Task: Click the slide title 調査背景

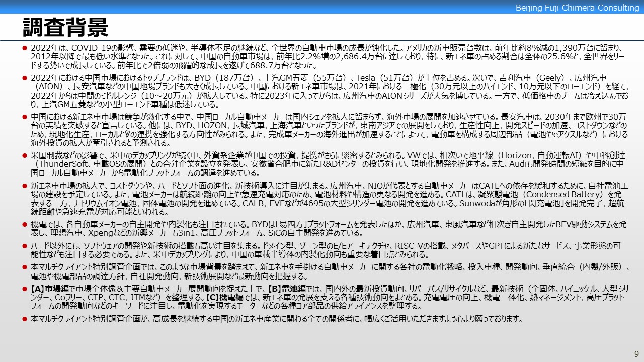Action: click(x=65, y=27)
